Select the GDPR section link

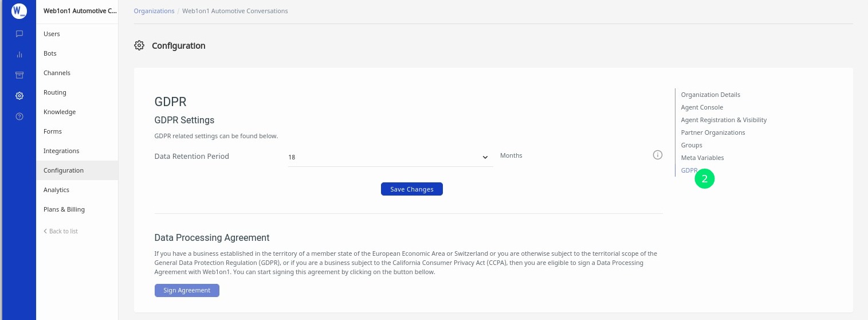pyautogui.click(x=689, y=170)
